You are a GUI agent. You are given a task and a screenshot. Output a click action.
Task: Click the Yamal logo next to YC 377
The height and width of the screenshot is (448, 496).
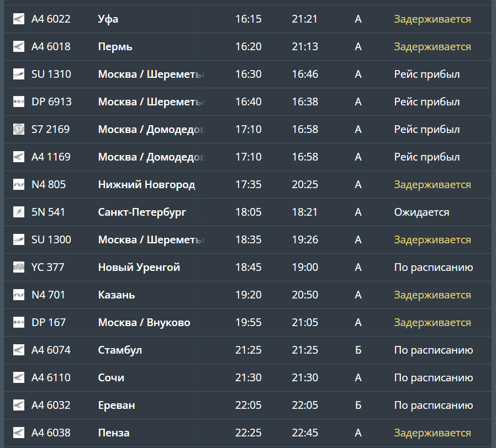coord(19,268)
